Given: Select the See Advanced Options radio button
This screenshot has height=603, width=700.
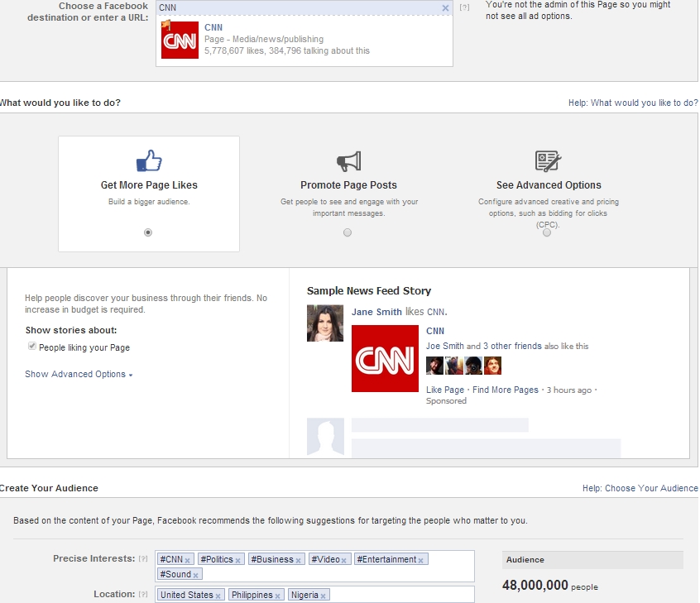Looking at the screenshot, I should pyautogui.click(x=546, y=232).
